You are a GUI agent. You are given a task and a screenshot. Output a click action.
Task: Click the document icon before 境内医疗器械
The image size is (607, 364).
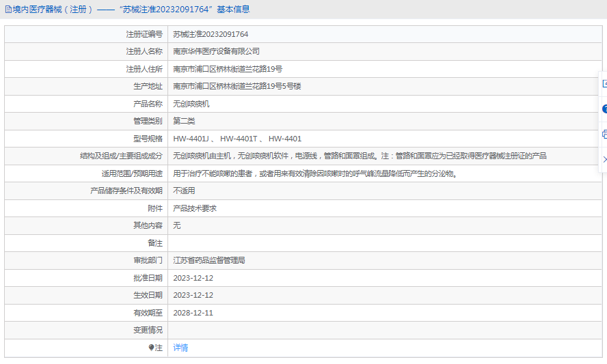point(8,10)
